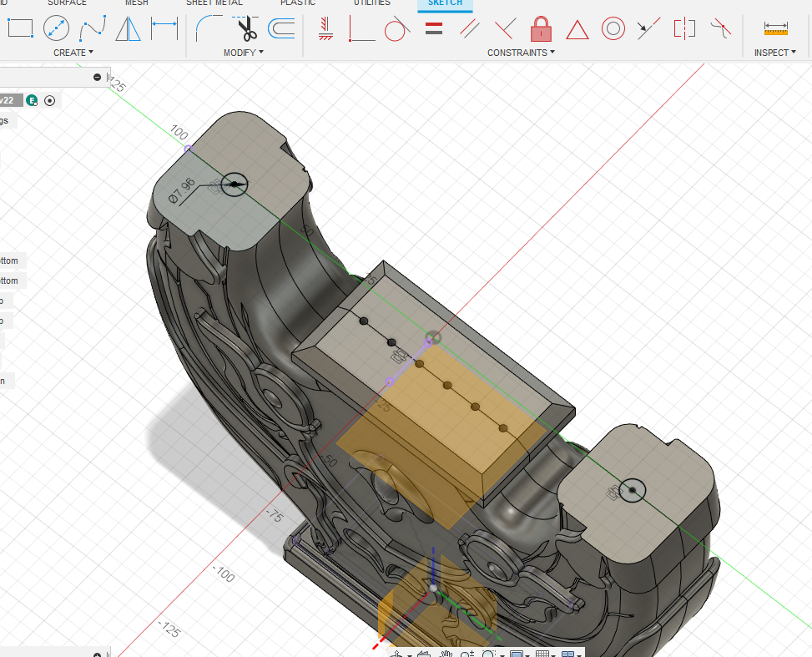Open the CONSTRAINTS dropdown menu
This screenshot has width=812, height=657.
click(521, 53)
